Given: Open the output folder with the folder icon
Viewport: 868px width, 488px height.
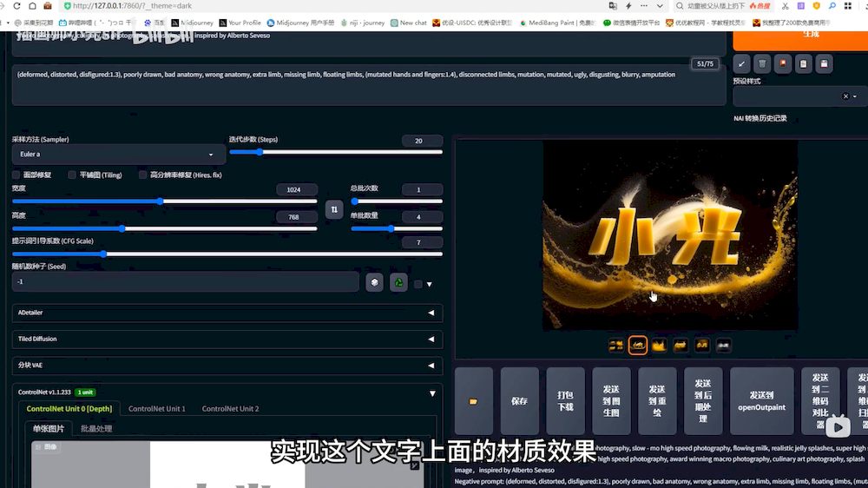Looking at the screenshot, I should [x=473, y=401].
